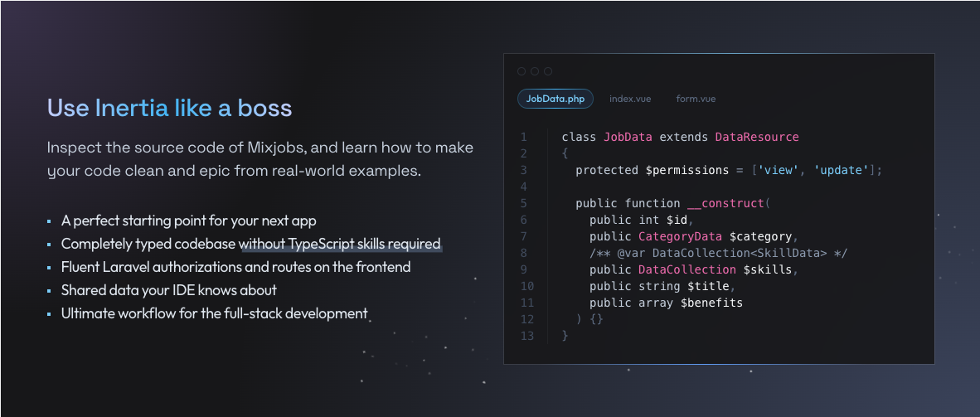Click the '@var DataCollection<SkillData>' comment line
Image resolution: width=980 pixels, height=417 pixels.
(718, 253)
